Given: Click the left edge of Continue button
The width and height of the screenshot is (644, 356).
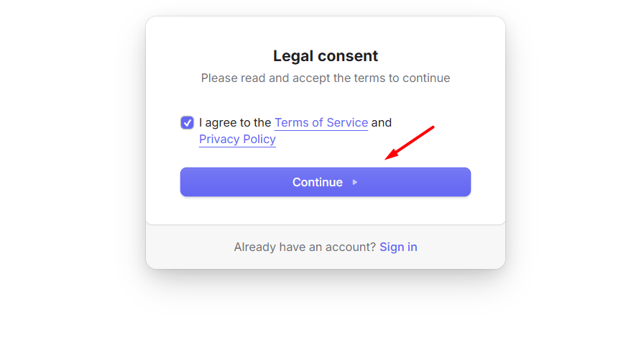Looking at the screenshot, I should (185, 182).
